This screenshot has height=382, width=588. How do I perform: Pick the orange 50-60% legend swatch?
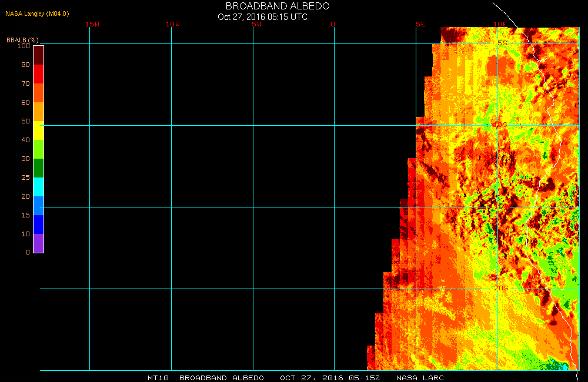point(38,112)
